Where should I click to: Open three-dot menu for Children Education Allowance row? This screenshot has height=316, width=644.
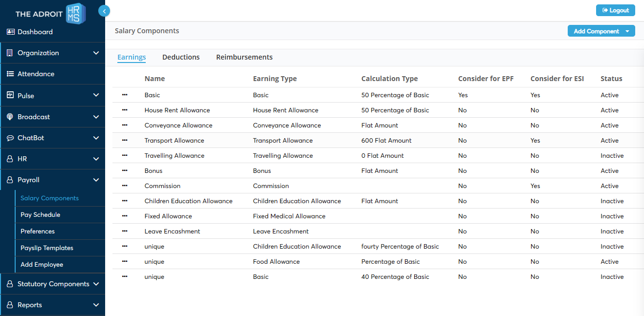pos(125,201)
